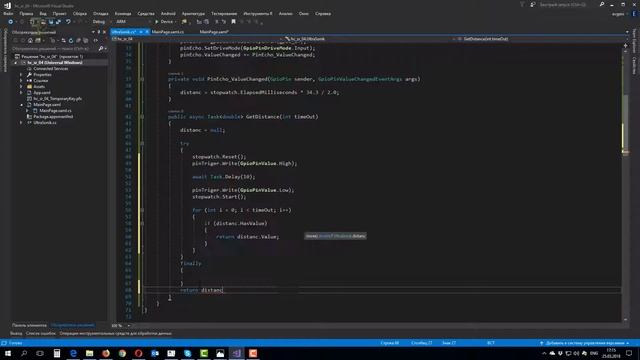Open the Правка menu
The image size is (640, 360).
pos(26,13)
